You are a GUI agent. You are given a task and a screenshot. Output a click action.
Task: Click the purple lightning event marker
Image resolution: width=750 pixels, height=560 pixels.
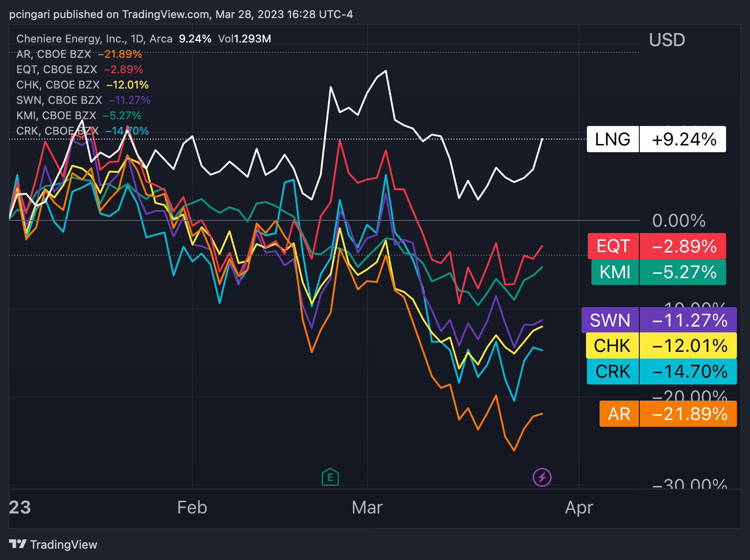(x=542, y=477)
